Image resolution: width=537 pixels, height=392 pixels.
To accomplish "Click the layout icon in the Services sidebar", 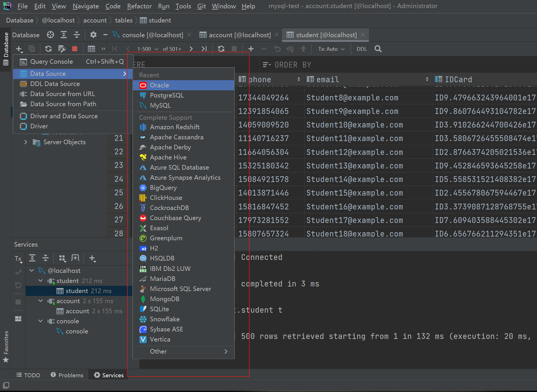I will click(x=18, y=319).
